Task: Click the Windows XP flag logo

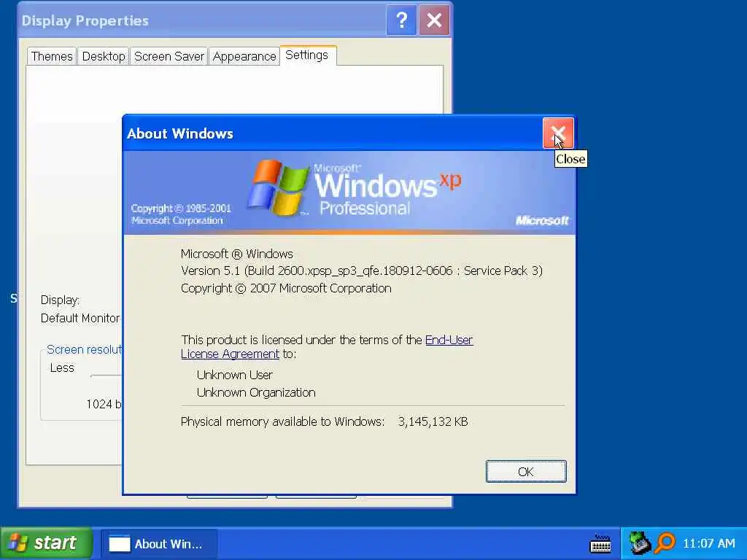Action: [x=278, y=187]
